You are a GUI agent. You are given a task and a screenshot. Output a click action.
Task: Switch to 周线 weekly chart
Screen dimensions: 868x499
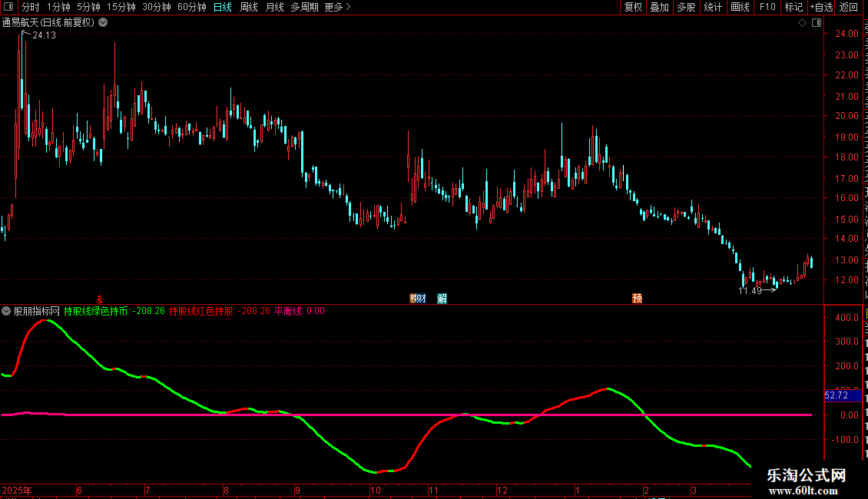(x=249, y=7)
